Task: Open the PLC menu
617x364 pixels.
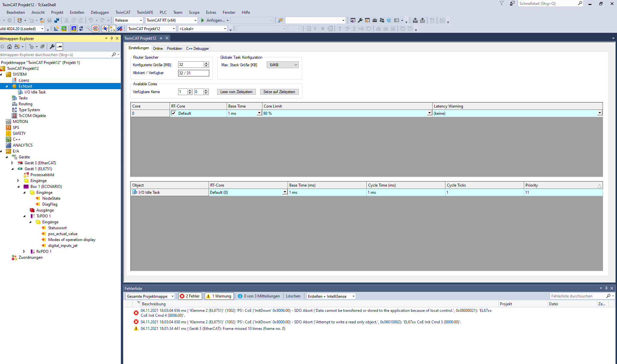Action: pos(163,12)
